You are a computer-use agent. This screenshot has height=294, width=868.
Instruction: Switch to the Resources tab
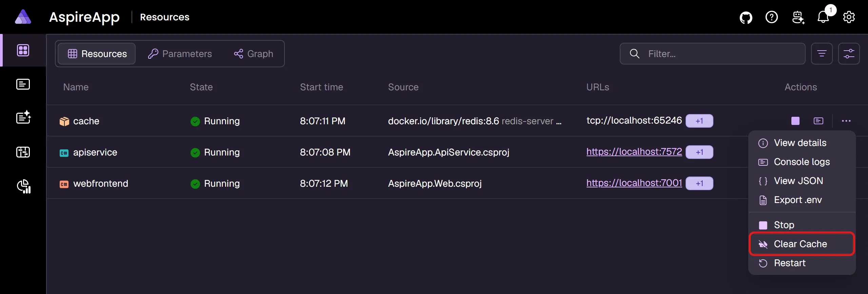(97, 54)
